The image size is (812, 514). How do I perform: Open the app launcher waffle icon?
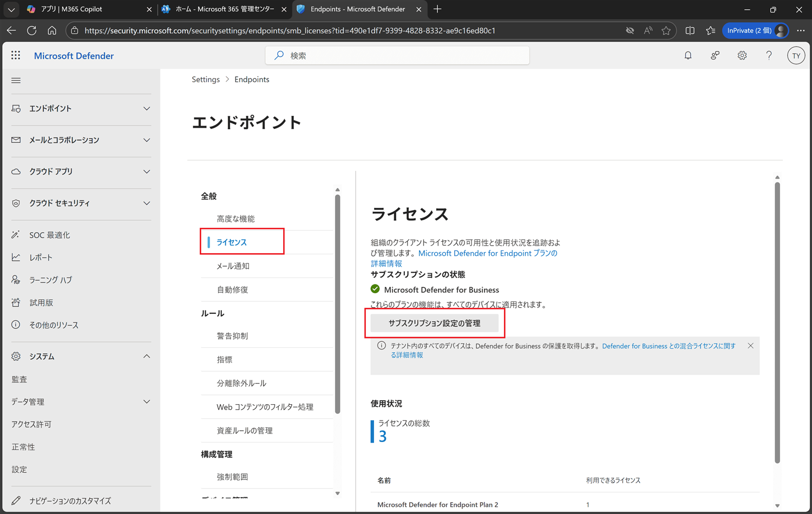click(16, 55)
